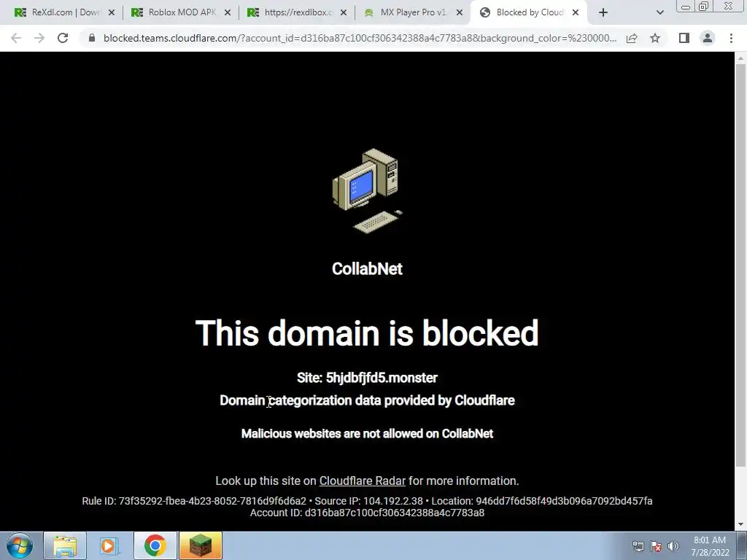
Task: Open the profile avatar menu
Action: 708,38
